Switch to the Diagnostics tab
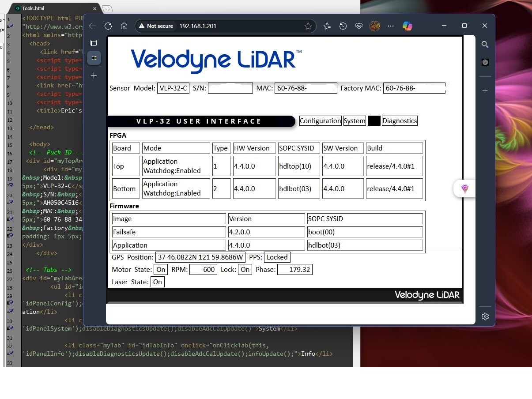The width and height of the screenshot is (532, 399). coord(400,120)
